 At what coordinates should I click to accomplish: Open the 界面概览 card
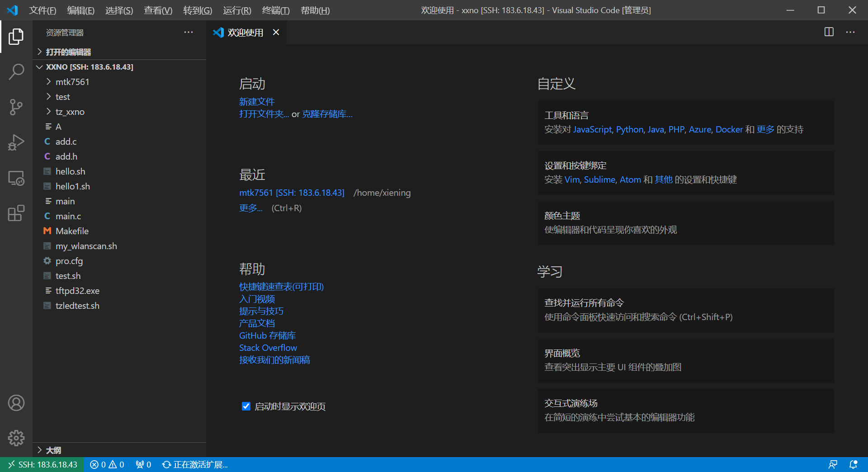(x=686, y=360)
